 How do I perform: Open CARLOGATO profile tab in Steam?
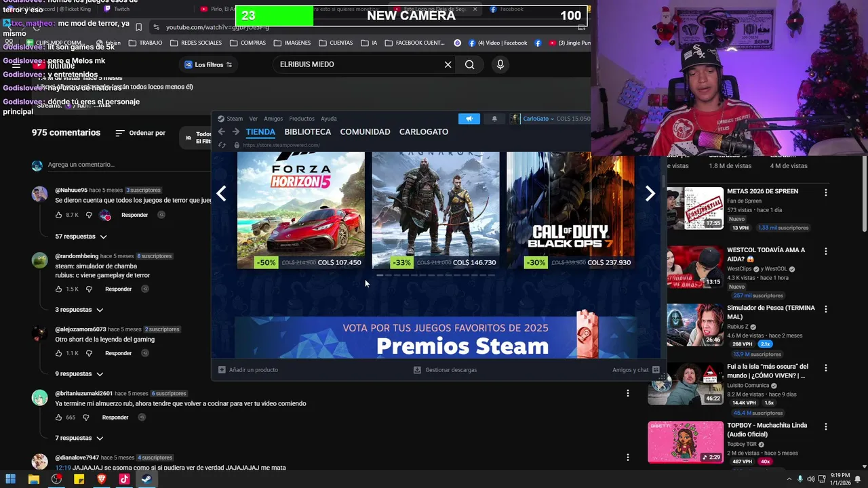(x=424, y=132)
